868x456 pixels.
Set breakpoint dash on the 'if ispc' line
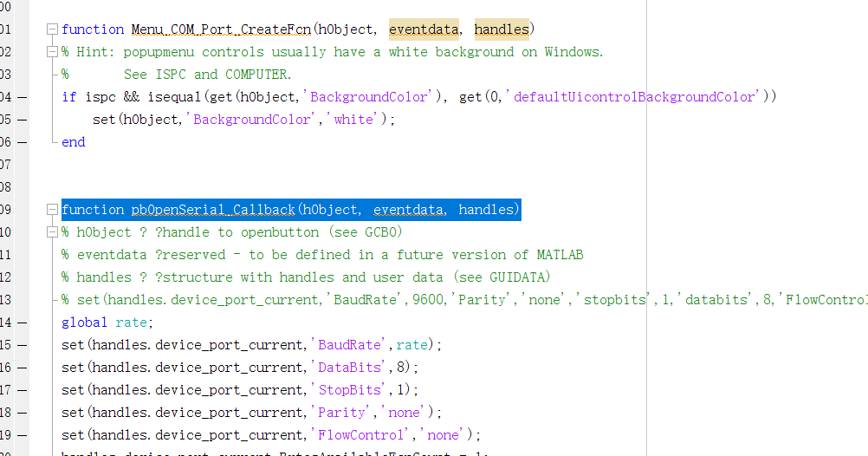pos(23,97)
